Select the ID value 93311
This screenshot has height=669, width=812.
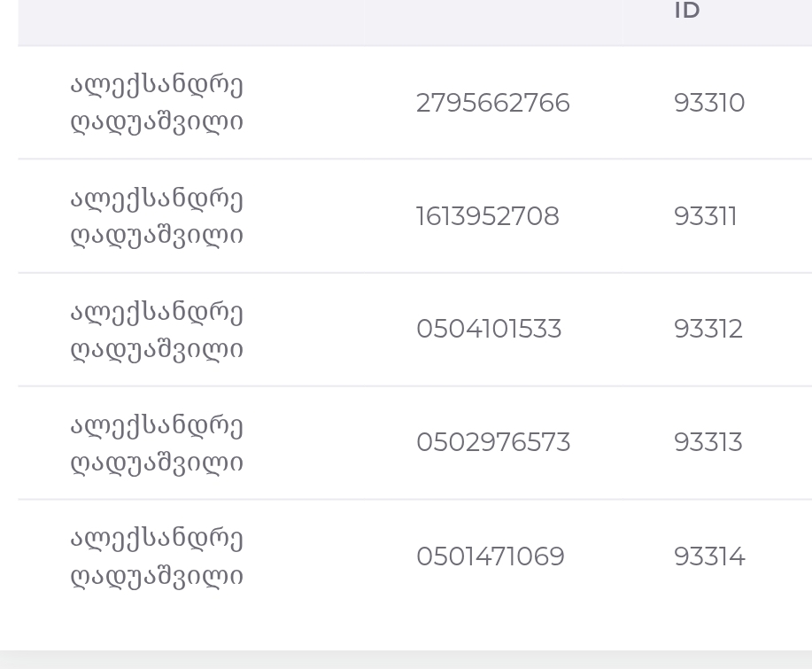[x=706, y=216]
